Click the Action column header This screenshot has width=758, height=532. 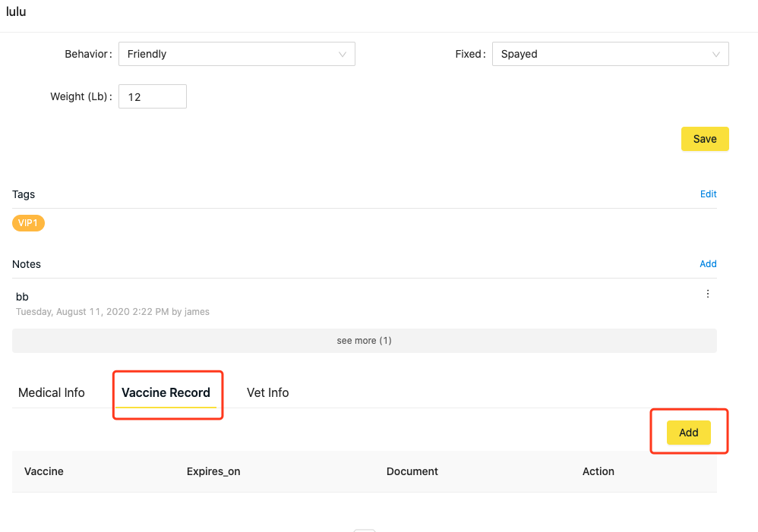point(598,471)
